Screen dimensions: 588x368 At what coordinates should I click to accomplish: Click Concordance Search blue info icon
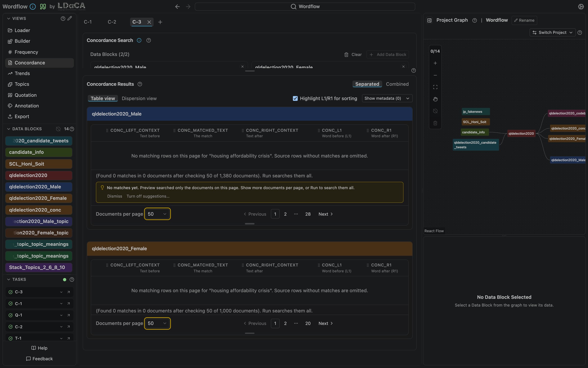point(139,40)
